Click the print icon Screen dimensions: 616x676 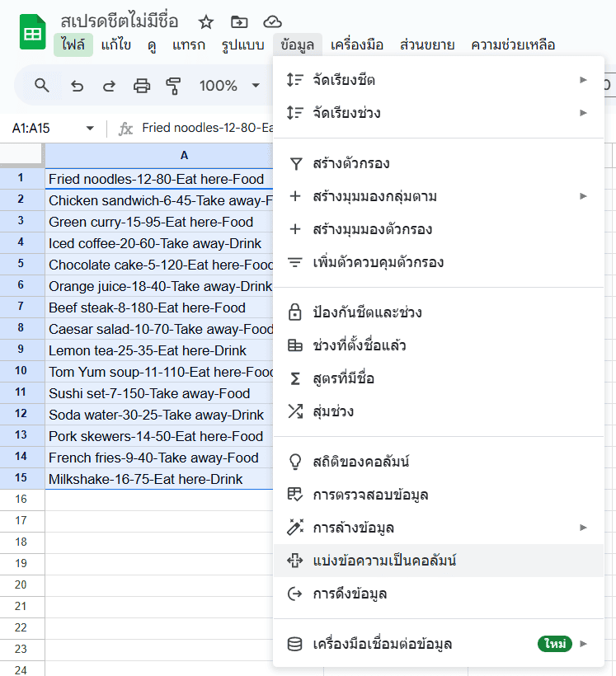142,86
